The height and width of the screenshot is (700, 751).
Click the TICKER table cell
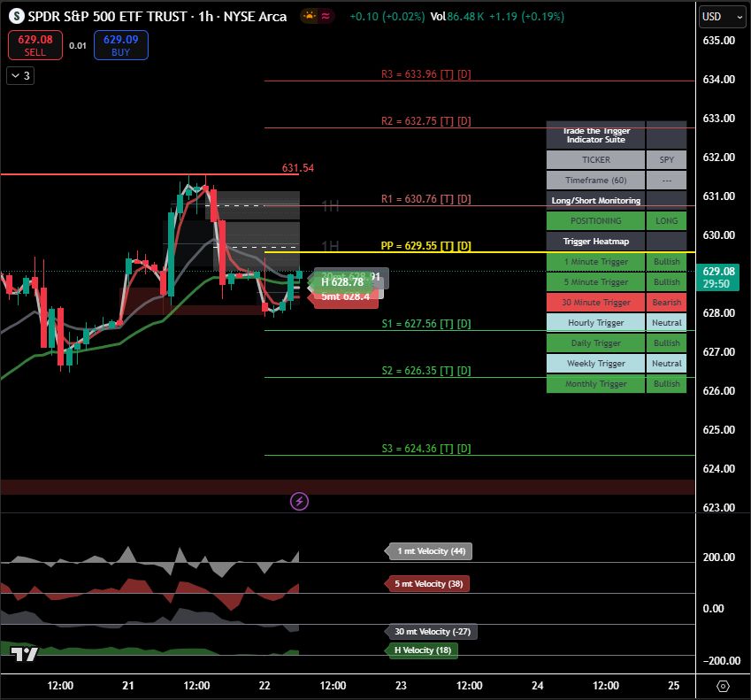(596, 159)
